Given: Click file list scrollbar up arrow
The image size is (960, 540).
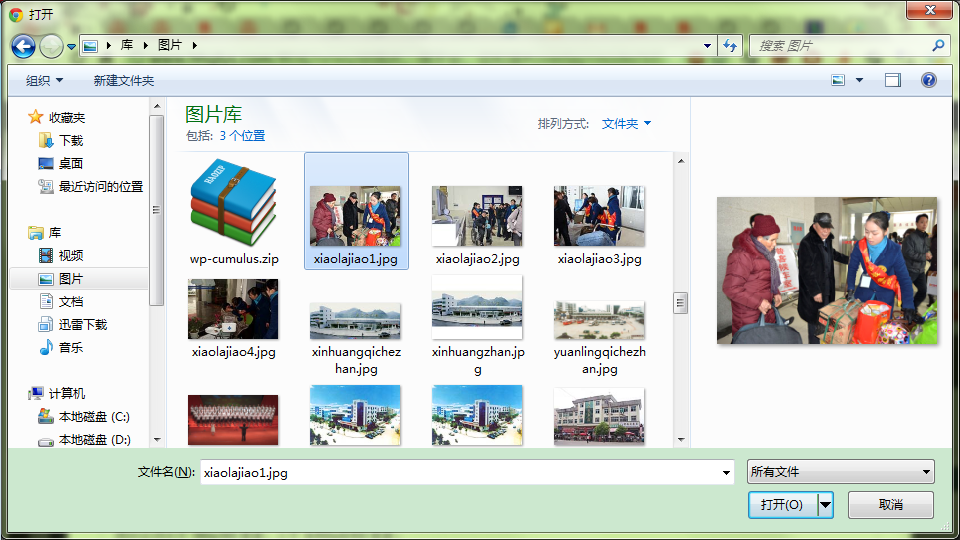Looking at the screenshot, I should pos(681,162).
